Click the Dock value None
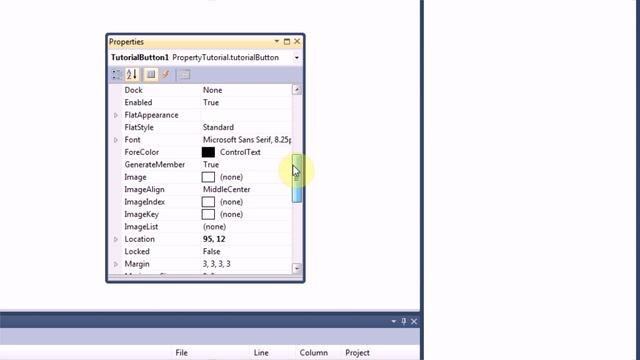The height and width of the screenshot is (360, 640). point(213,90)
